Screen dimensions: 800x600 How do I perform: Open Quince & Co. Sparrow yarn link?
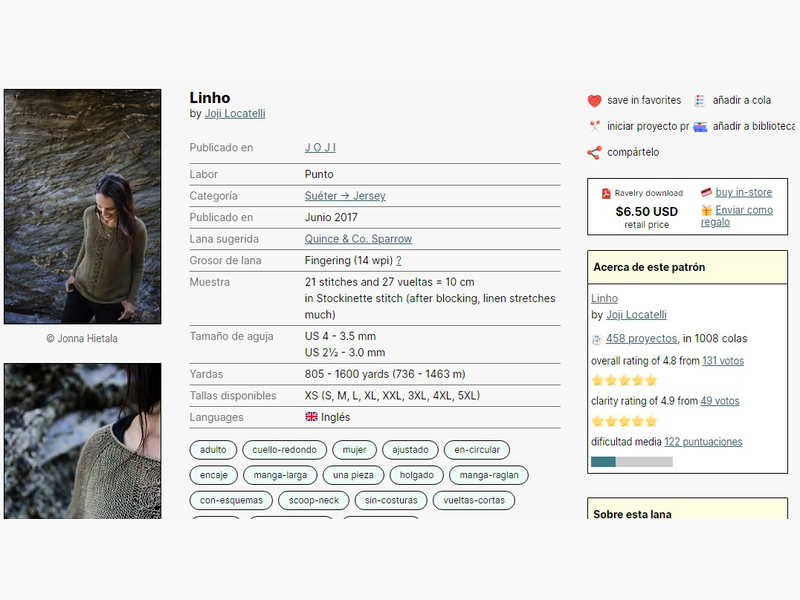358,239
